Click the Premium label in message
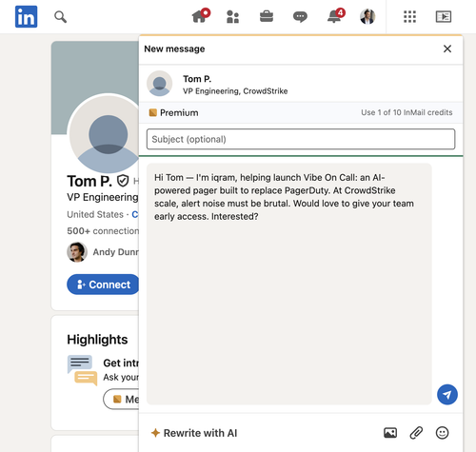476x452 pixels. point(179,112)
